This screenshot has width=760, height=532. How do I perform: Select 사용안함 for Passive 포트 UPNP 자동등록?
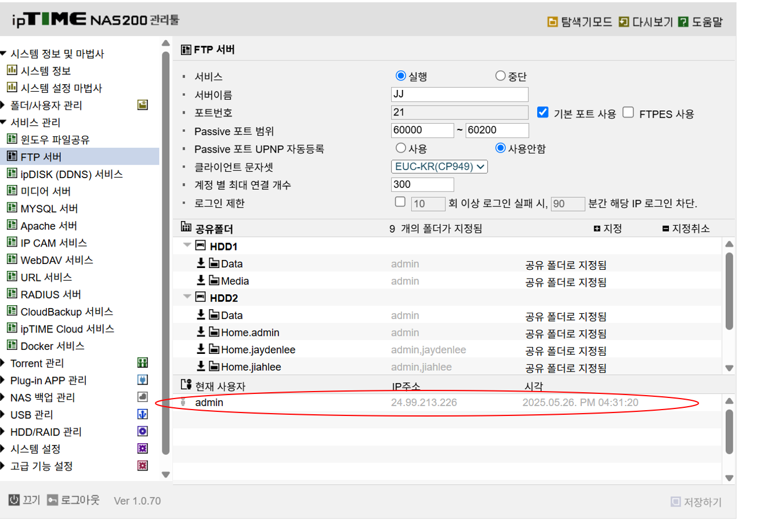coord(500,149)
